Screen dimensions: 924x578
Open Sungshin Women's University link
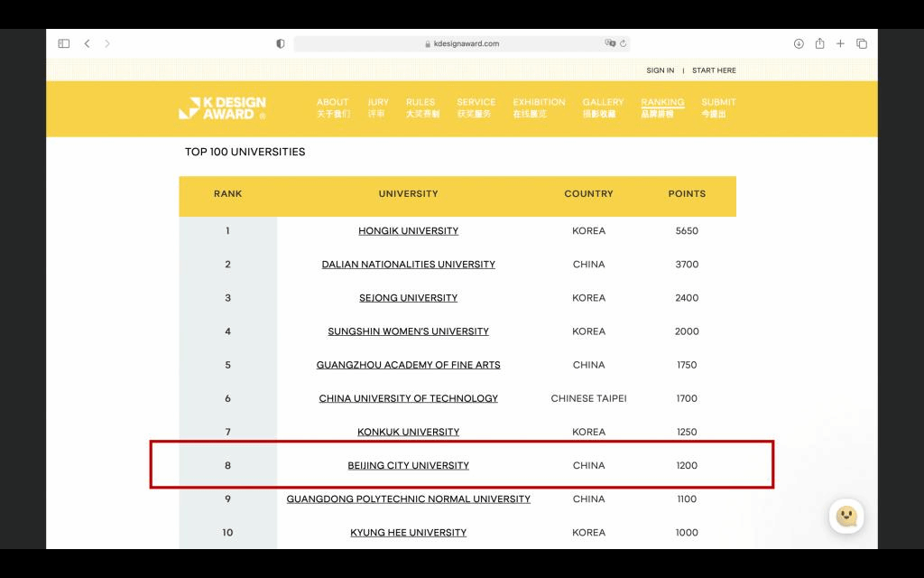coord(409,331)
